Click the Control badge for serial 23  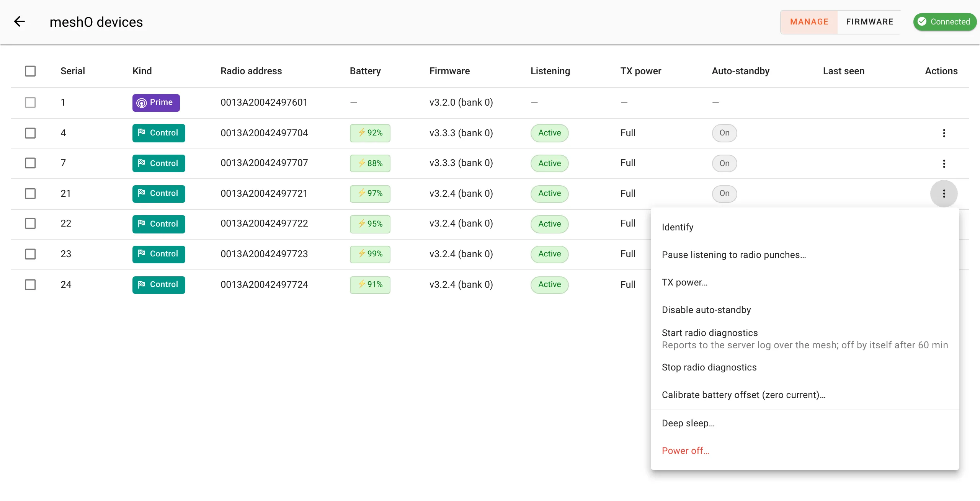click(x=158, y=254)
